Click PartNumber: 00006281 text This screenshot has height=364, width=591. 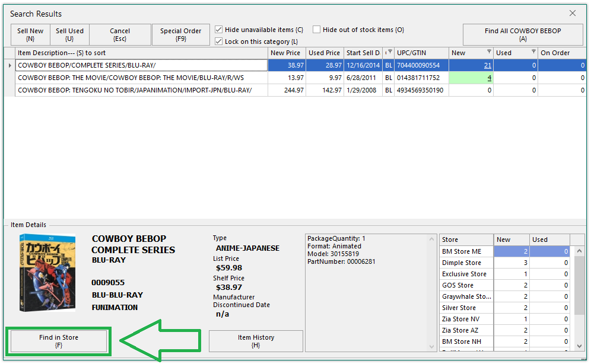coord(341,261)
